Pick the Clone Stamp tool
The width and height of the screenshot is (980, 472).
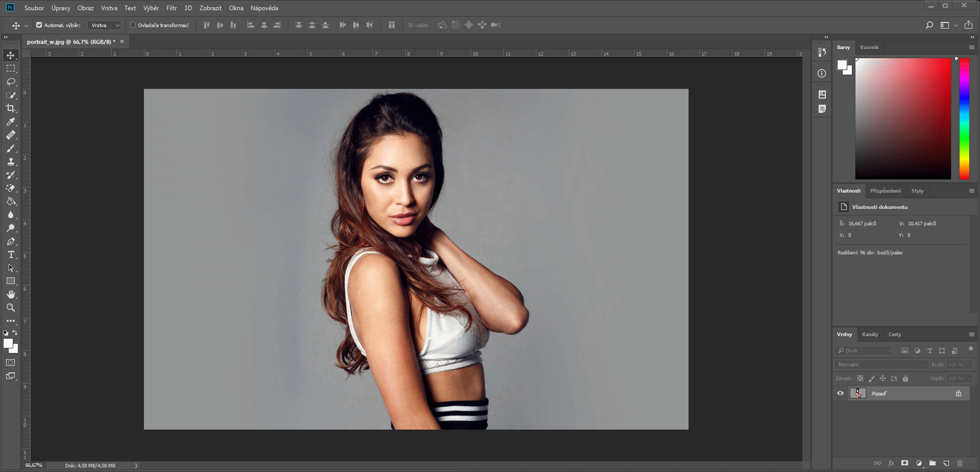point(11,161)
